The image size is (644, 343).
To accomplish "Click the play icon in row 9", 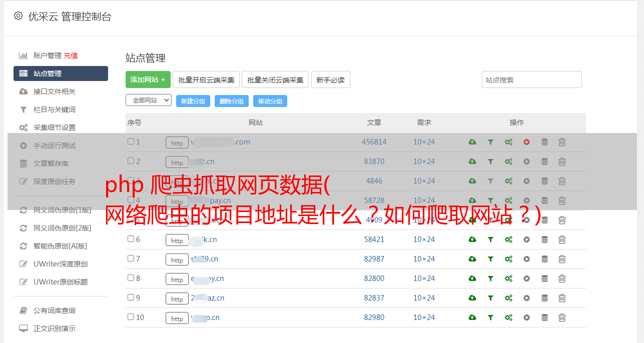I will click(x=526, y=298).
